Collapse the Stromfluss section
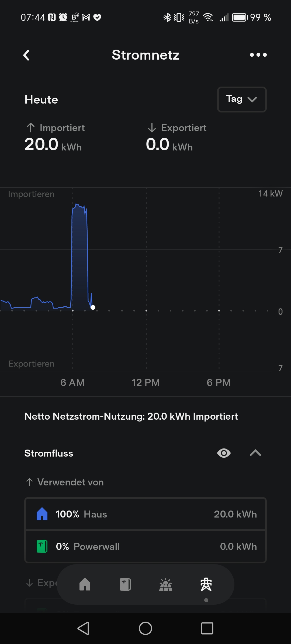Screen dimensions: 291x644 click(255, 453)
